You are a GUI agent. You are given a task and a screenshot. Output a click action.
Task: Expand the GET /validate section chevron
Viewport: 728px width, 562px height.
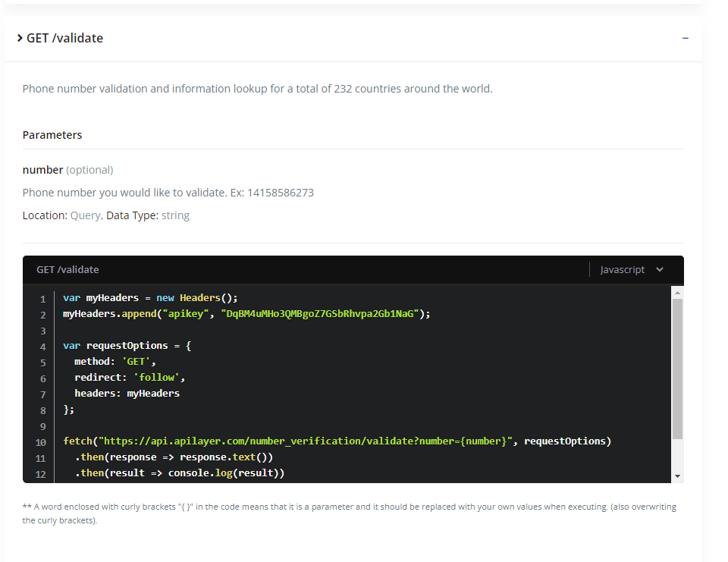tap(19, 37)
